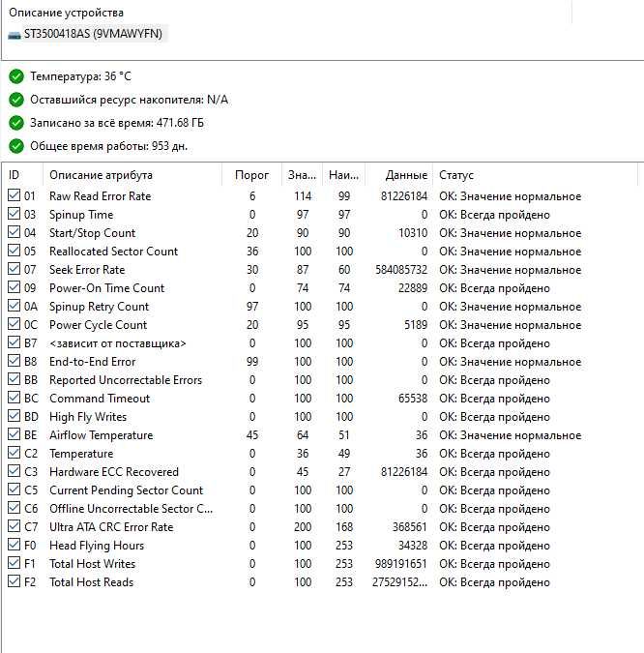The height and width of the screenshot is (653, 644).
Task: Select the Reported Uncorrectable Errors attribute name
Action: pyautogui.click(x=126, y=380)
